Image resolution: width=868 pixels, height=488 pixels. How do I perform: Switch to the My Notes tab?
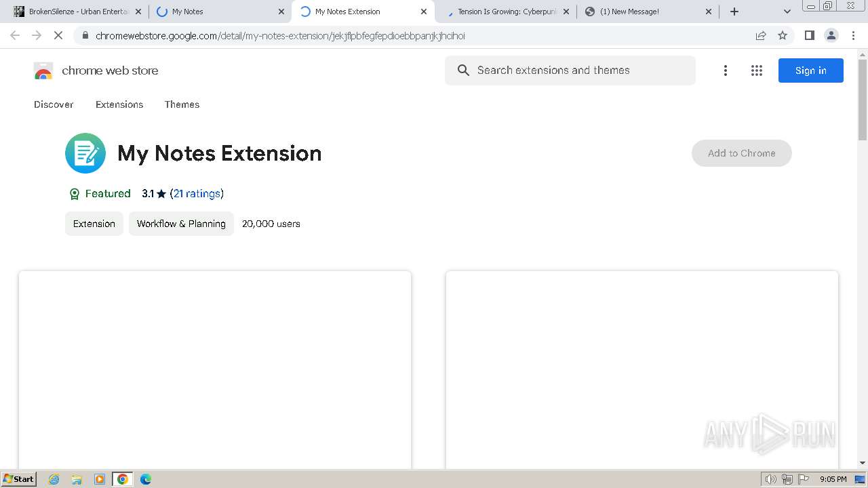click(219, 12)
